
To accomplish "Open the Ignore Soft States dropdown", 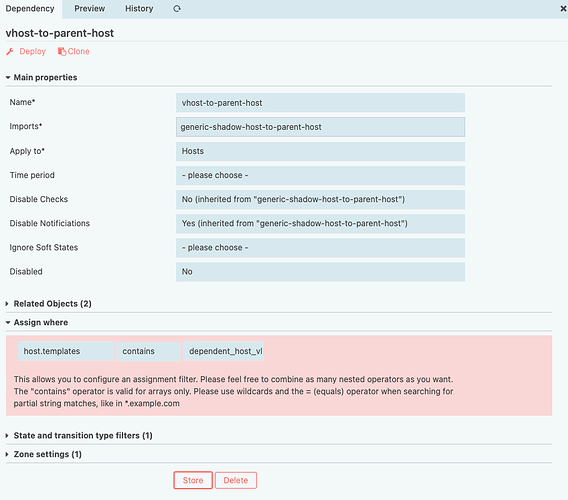I will [321, 248].
